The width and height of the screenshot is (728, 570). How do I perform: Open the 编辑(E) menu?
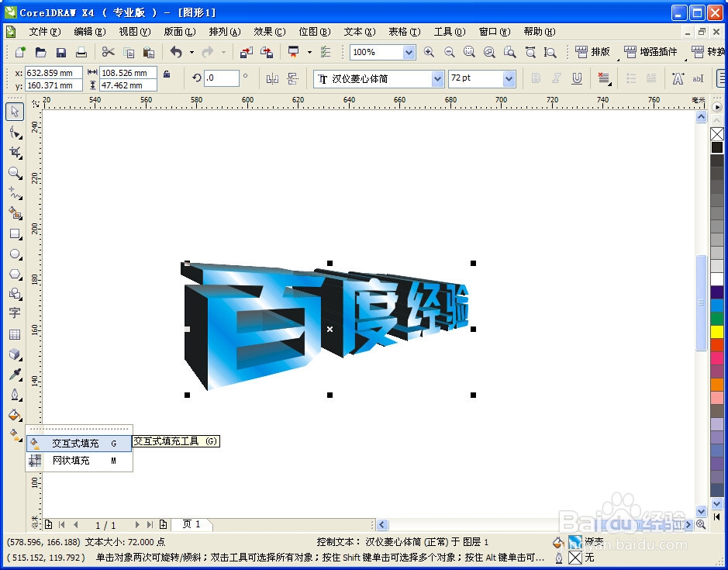pyautogui.click(x=90, y=32)
